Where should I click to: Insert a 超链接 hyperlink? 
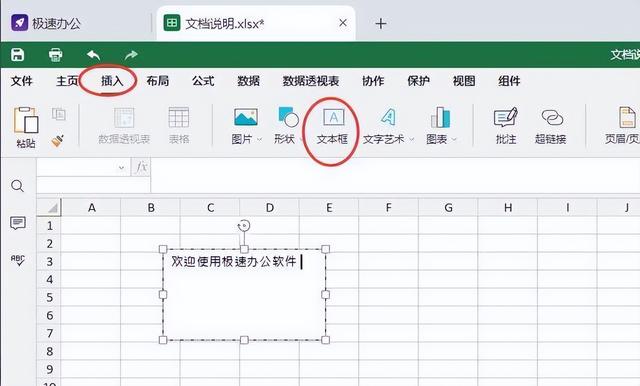551,126
